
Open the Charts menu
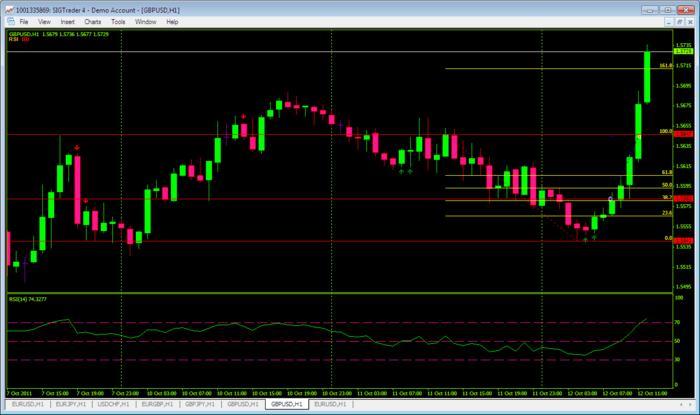tap(92, 21)
